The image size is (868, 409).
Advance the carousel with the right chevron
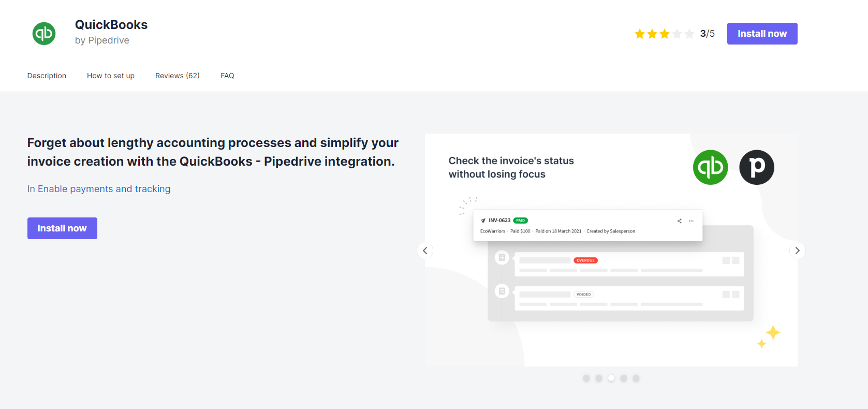[797, 250]
